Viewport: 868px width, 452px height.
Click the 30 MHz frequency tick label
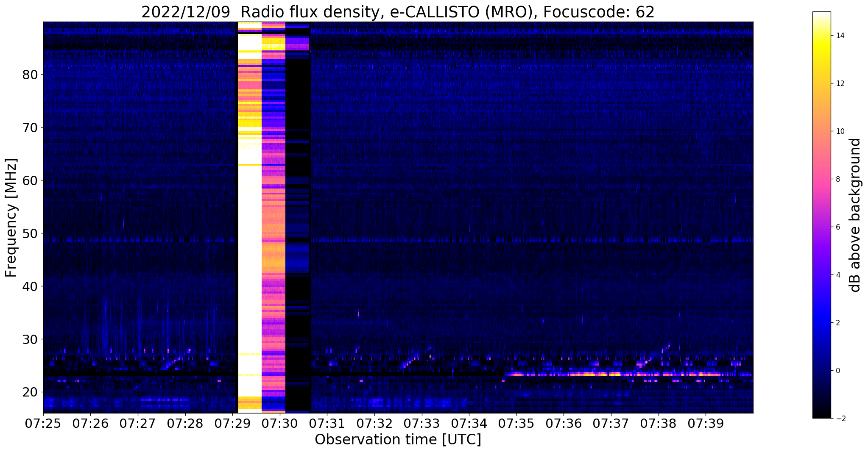[30, 339]
